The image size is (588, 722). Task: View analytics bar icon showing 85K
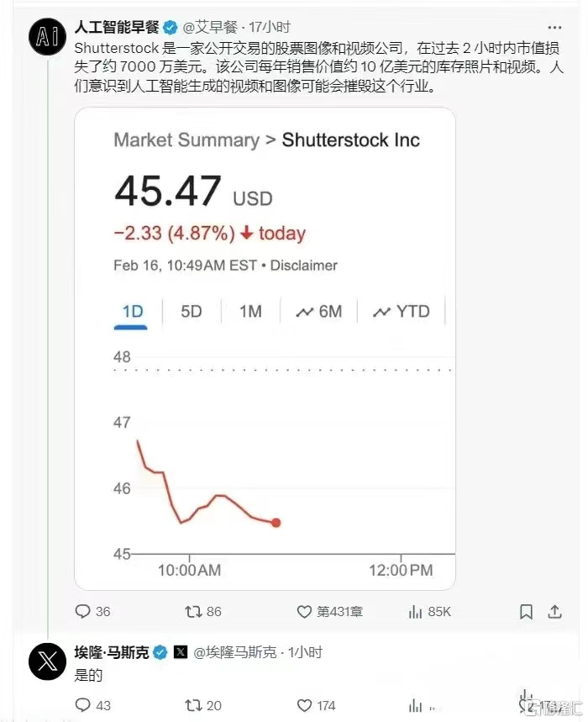pos(415,612)
